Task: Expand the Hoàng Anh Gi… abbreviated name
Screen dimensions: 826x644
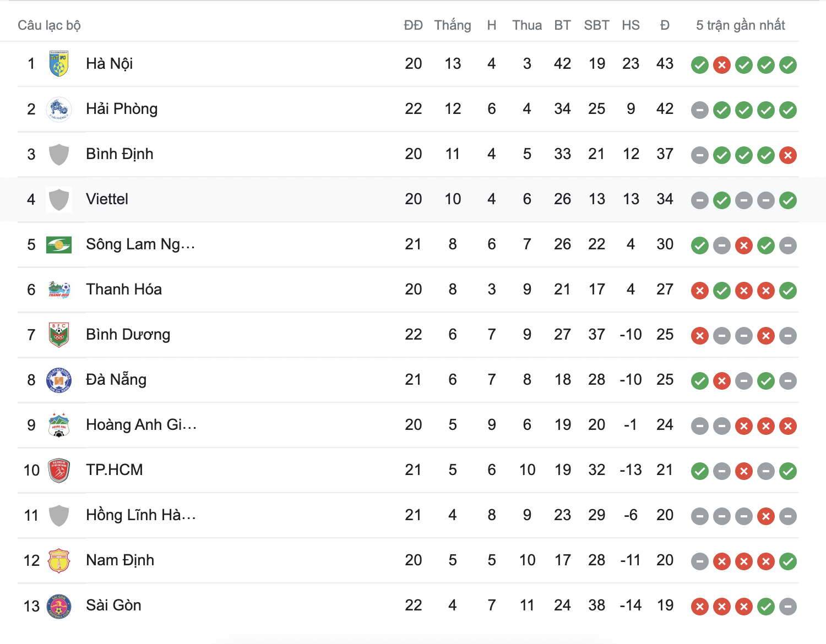Action: [142, 425]
